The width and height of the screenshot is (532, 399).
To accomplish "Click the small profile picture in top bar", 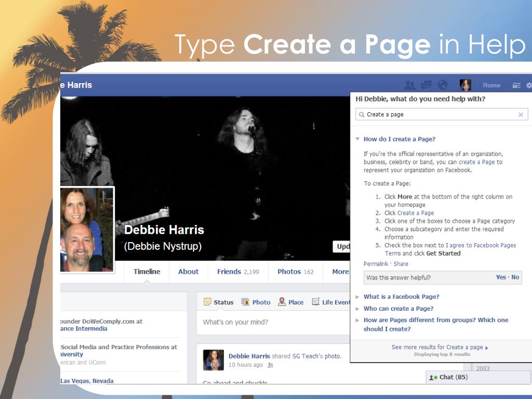I will 465,85.
